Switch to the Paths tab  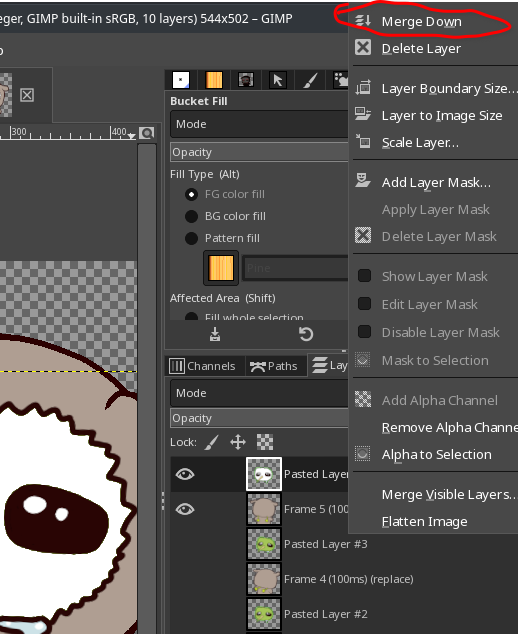[275, 366]
